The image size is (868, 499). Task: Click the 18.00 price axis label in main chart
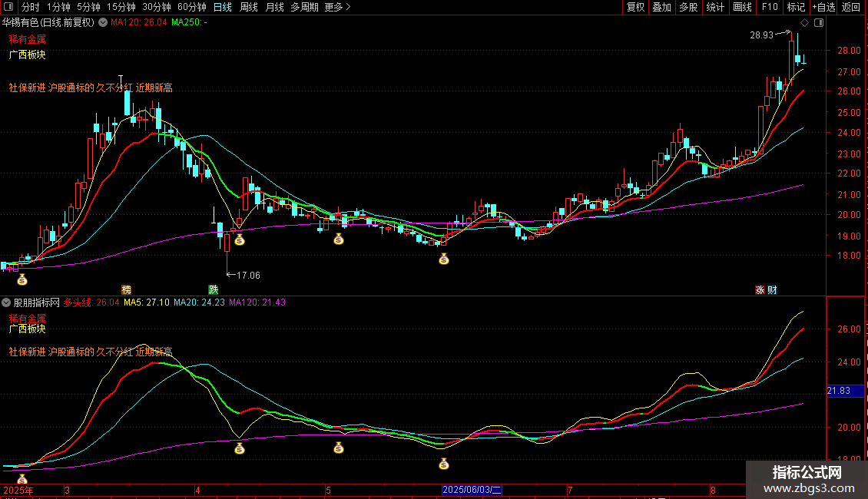click(849, 256)
